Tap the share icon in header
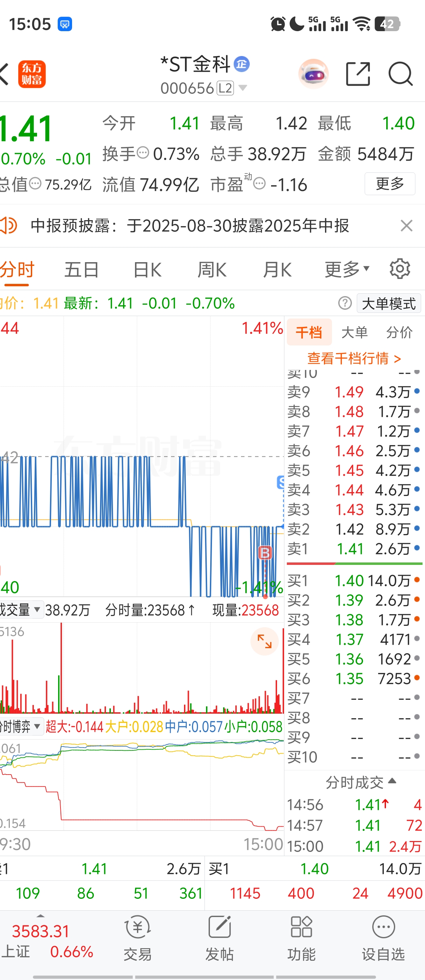The image size is (425, 980). click(x=358, y=74)
